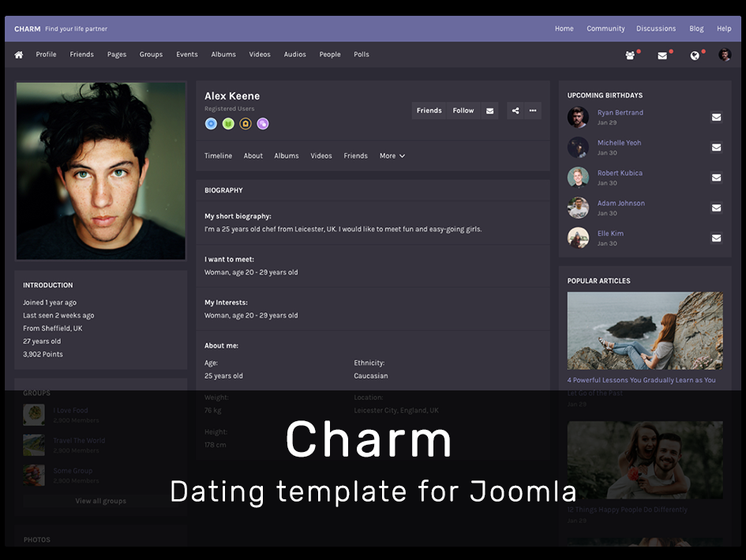
Task: Email Ryan Bertrand via the birthday envelope icon
Action: pyautogui.click(x=717, y=117)
